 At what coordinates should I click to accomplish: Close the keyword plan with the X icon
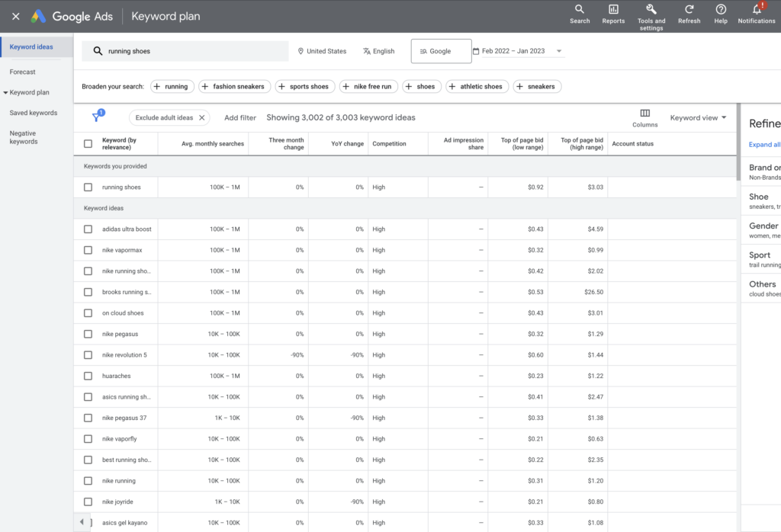[x=16, y=17]
